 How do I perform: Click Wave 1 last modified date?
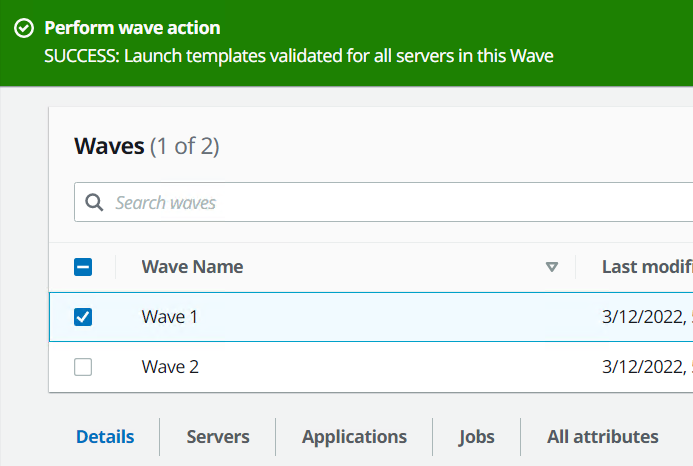(647, 317)
